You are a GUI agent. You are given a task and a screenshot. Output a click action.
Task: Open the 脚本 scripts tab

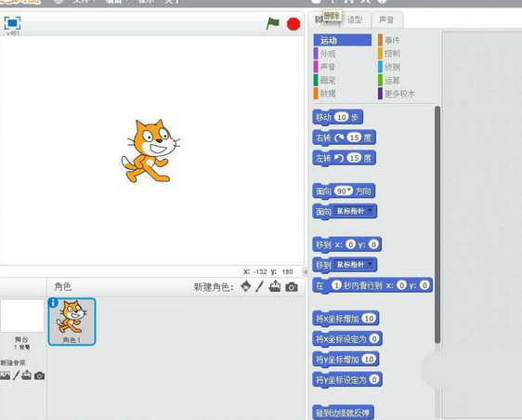point(322,20)
